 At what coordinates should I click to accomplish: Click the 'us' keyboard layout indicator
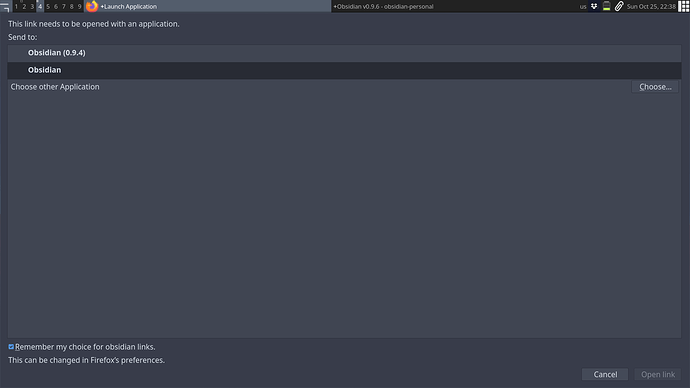pos(583,7)
